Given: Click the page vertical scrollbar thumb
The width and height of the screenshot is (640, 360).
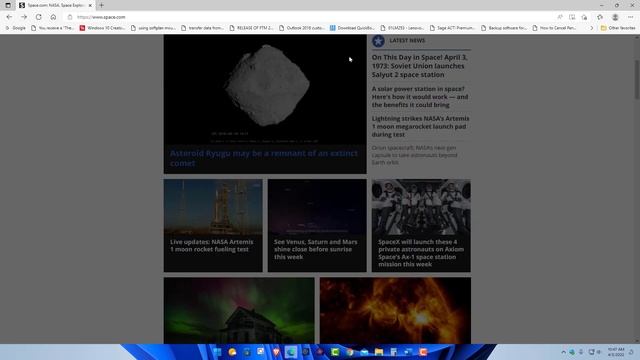Looking at the screenshot, I should tap(637, 79).
